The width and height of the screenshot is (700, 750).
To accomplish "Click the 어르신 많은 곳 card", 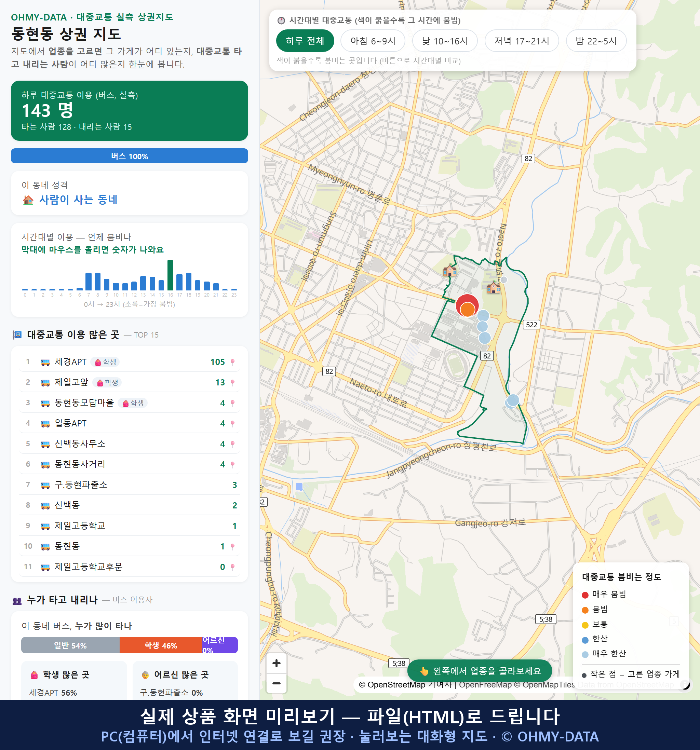I will [185, 680].
